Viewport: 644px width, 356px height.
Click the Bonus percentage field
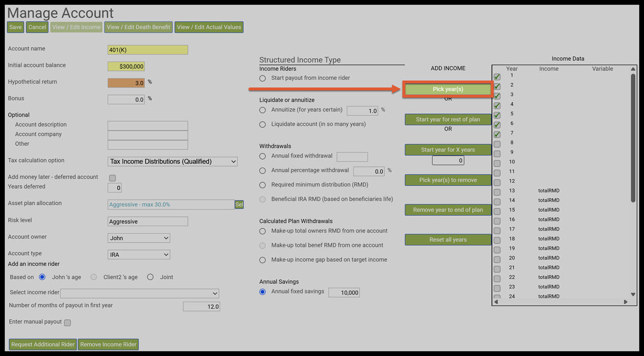coord(126,99)
